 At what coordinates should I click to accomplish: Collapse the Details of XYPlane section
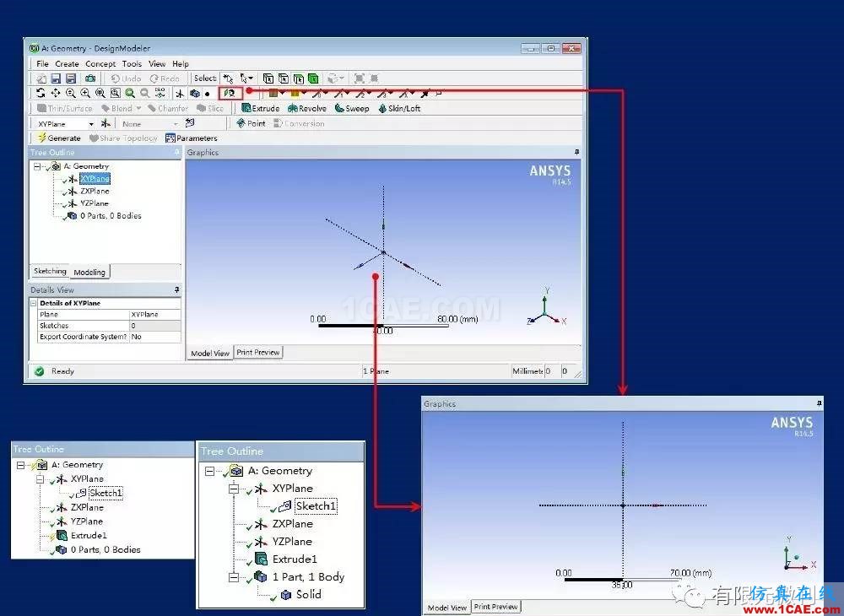(34, 304)
